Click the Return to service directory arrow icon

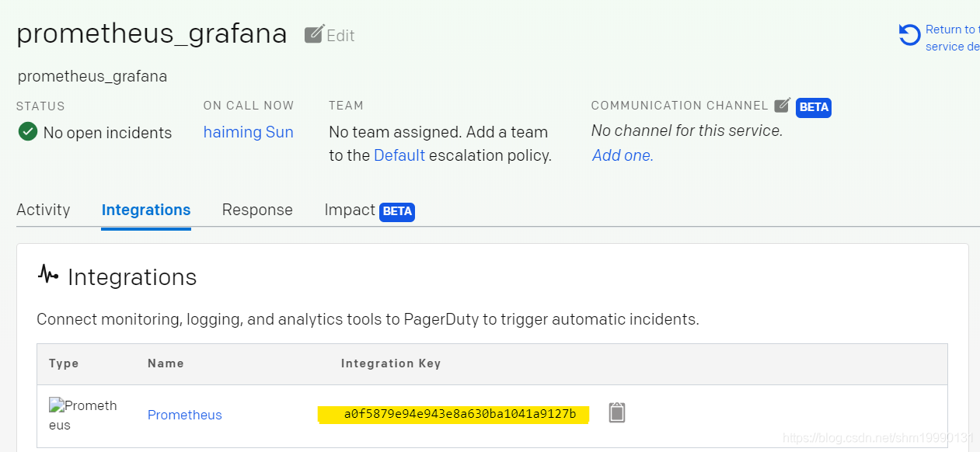[x=909, y=35]
